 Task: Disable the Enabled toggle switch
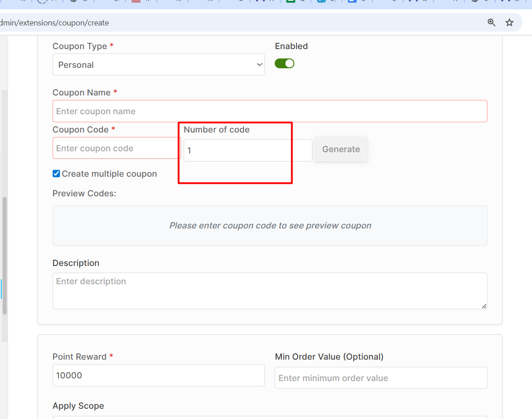pos(285,63)
